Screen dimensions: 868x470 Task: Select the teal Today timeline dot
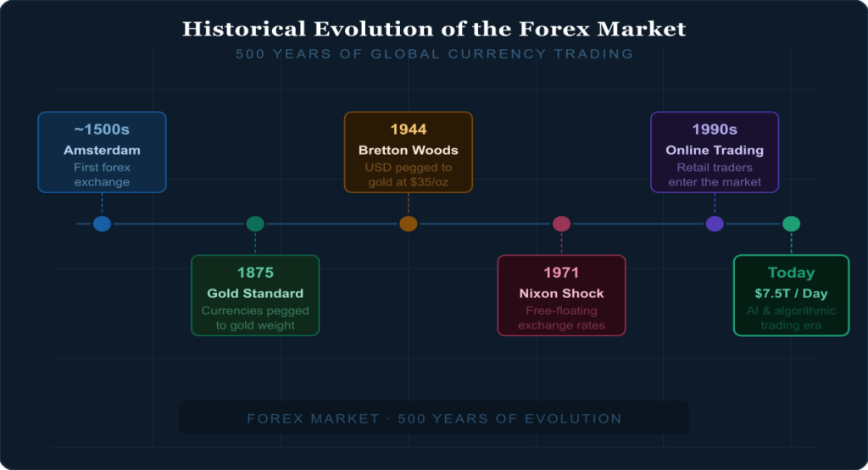pyautogui.click(x=791, y=224)
